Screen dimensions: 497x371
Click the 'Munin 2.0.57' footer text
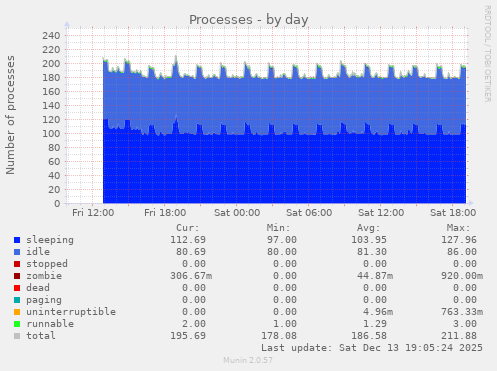[248, 360]
